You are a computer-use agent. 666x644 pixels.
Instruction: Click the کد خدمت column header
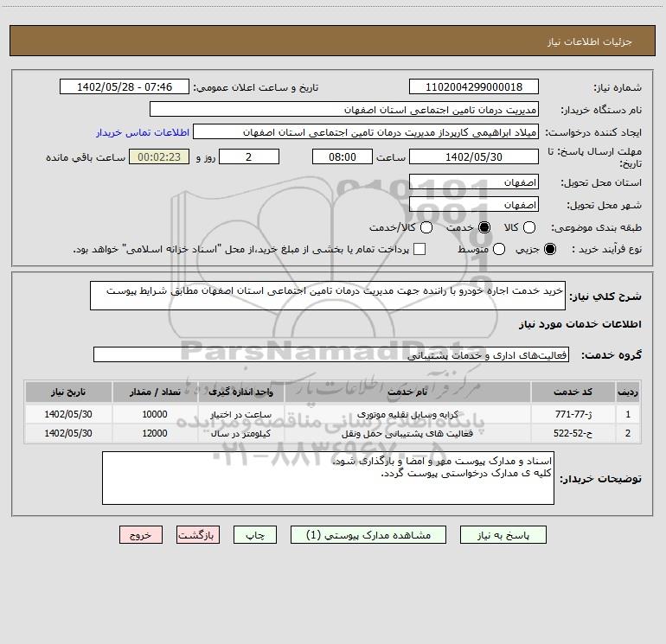(573, 392)
